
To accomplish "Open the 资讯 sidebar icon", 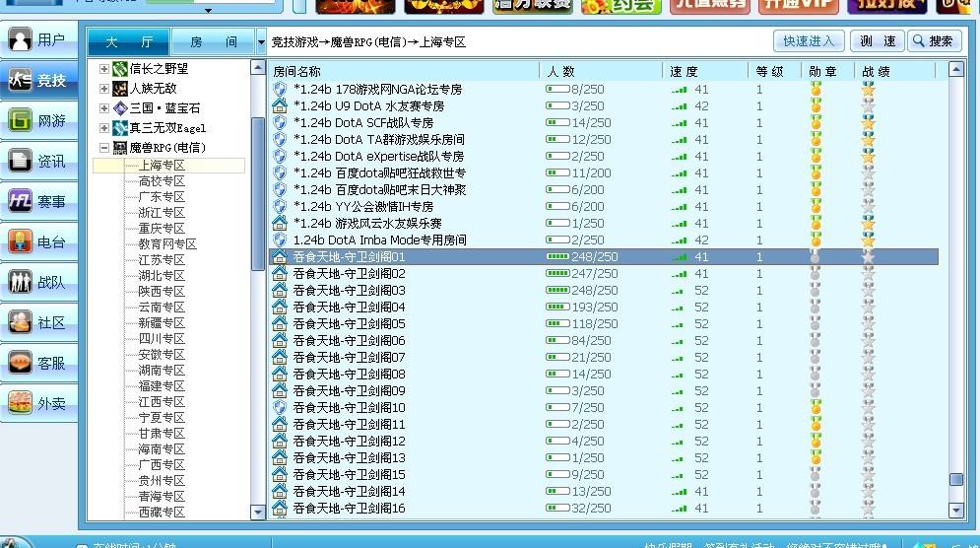I will coord(20,161).
